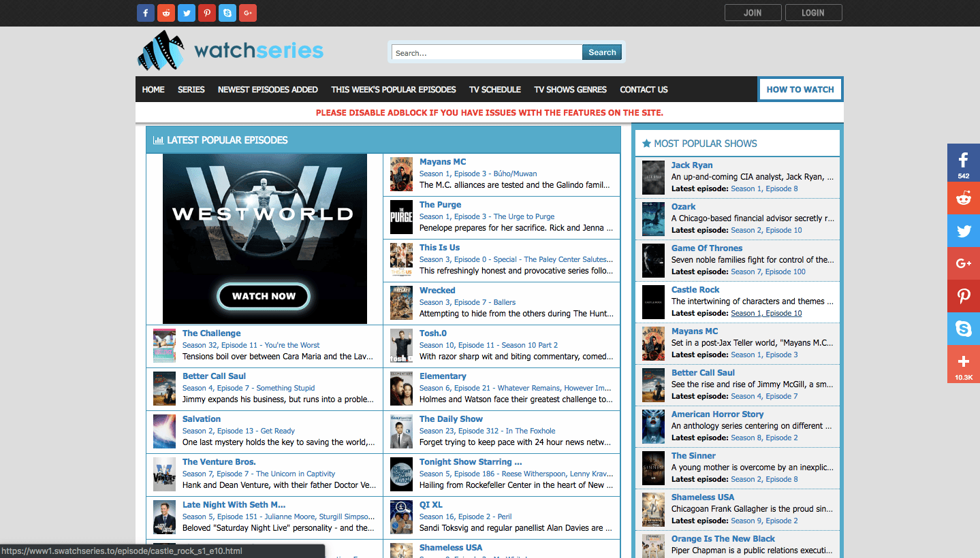The width and height of the screenshot is (980, 558).
Task: Open The Challenge poster thumbnail
Action: 164,346
